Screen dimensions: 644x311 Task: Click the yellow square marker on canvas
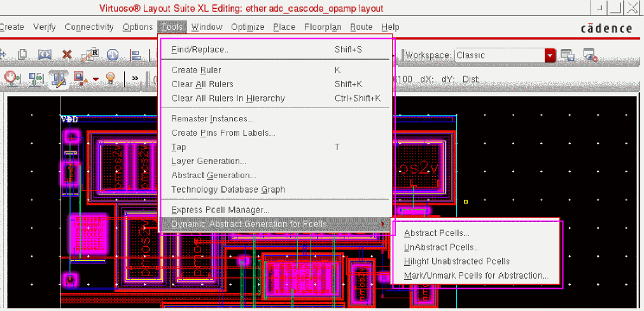click(x=465, y=202)
